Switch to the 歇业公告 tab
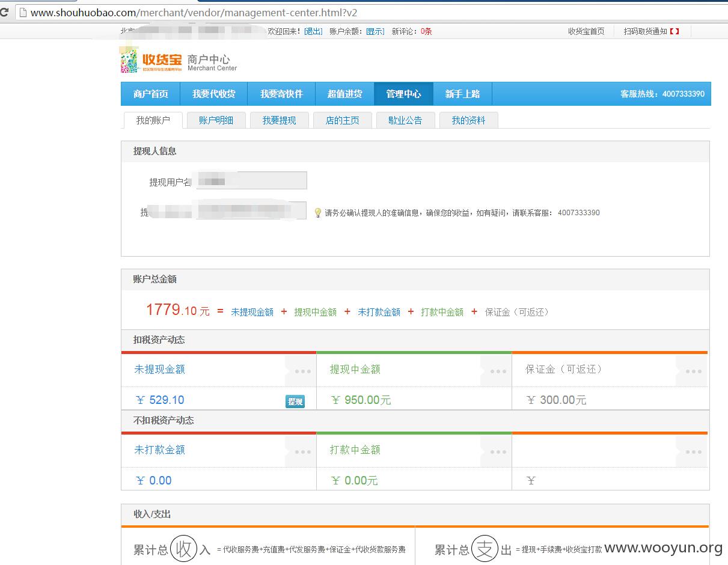 pyautogui.click(x=405, y=120)
